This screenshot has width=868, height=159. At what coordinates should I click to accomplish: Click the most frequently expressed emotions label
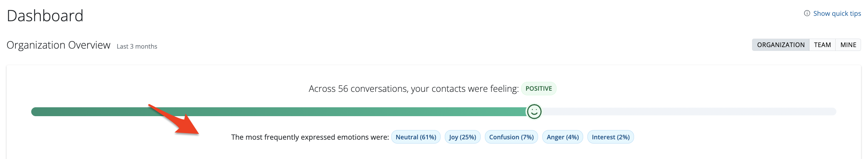click(310, 137)
